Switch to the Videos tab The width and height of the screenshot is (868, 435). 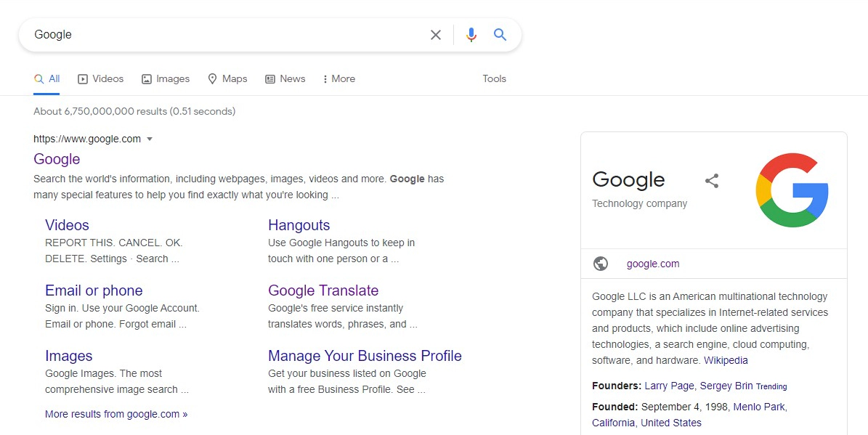point(100,78)
